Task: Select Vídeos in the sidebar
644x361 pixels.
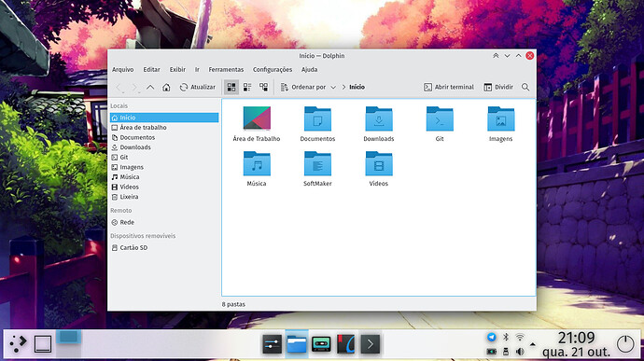Action: [x=164, y=187]
